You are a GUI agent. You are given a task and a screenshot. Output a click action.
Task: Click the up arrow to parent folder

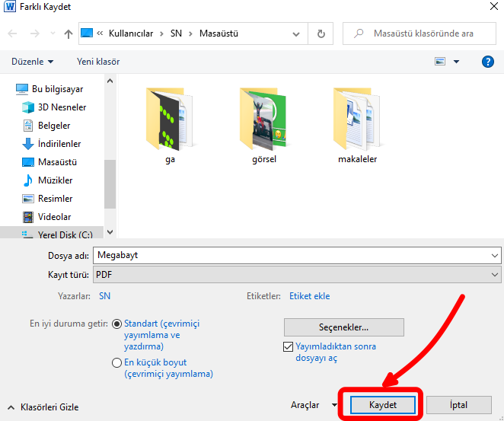point(69,34)
